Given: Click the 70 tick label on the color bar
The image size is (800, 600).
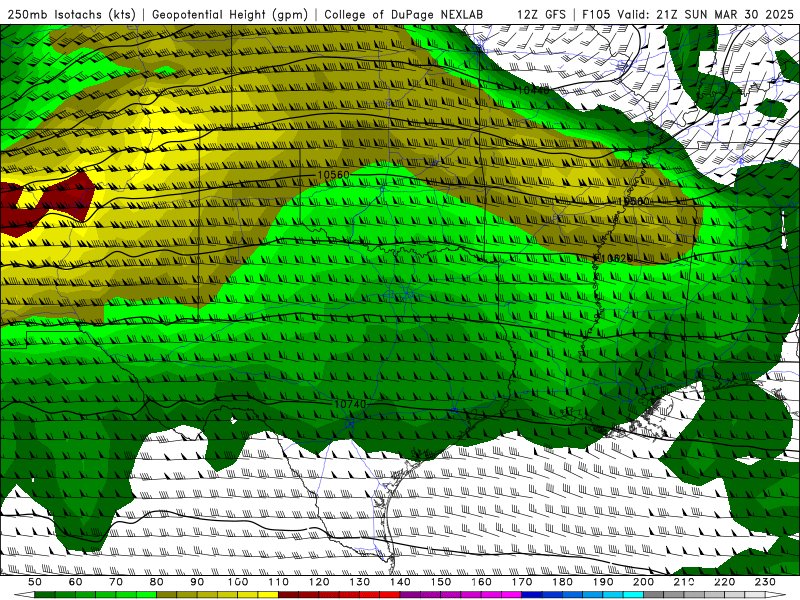Looking at the screenshot, I should (116, 582).
